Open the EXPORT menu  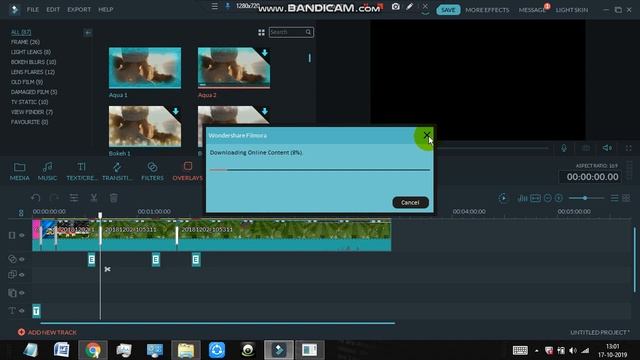(79, 9)
